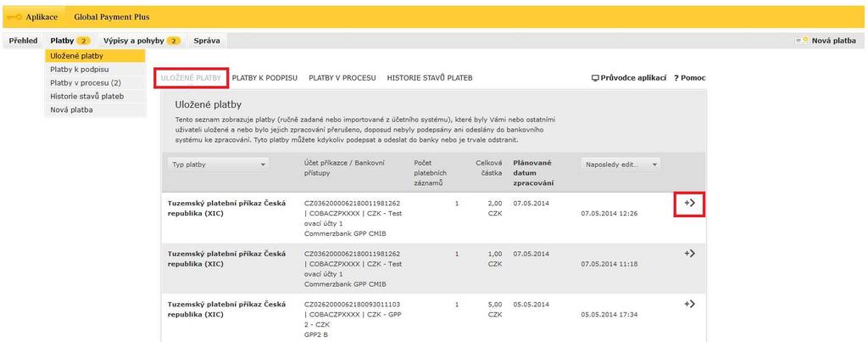Screen dimensions: 868x342
Task: Open the Aplikace menu
Action: [42, 17]
